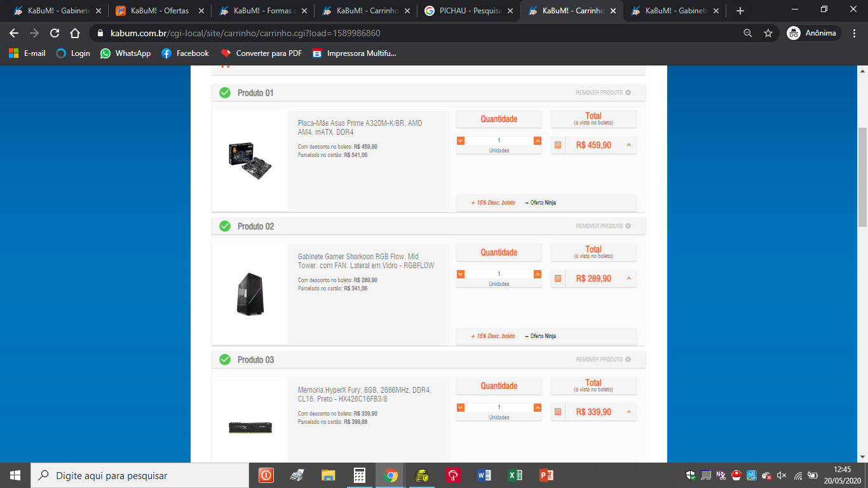Click the quantity field for Produto 02
The width and height of the screenshot is (868, 488).
tap(499, 274)
